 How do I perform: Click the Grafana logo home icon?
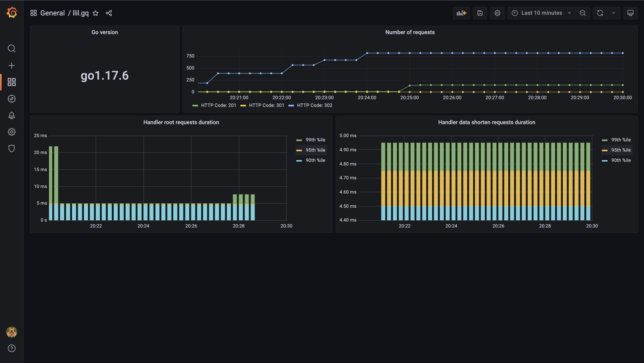coord(11,13)
